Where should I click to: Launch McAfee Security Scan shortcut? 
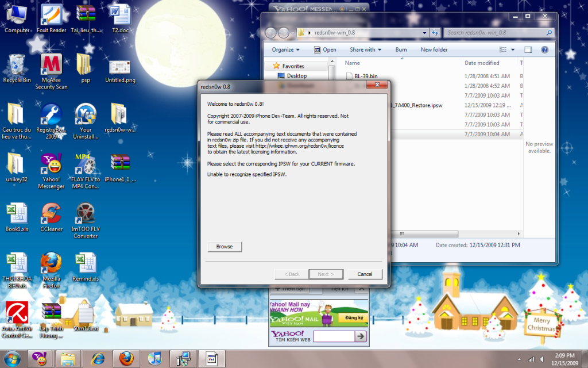[x=51, y=71]
